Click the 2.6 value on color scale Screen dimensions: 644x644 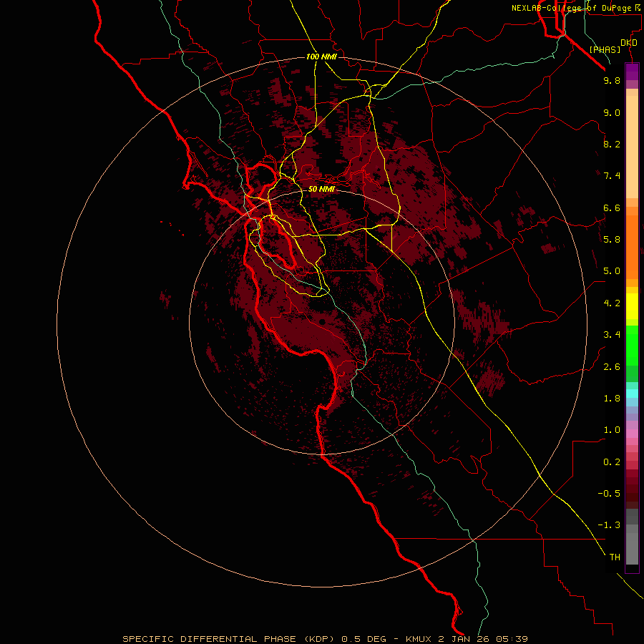pos(612,367)
